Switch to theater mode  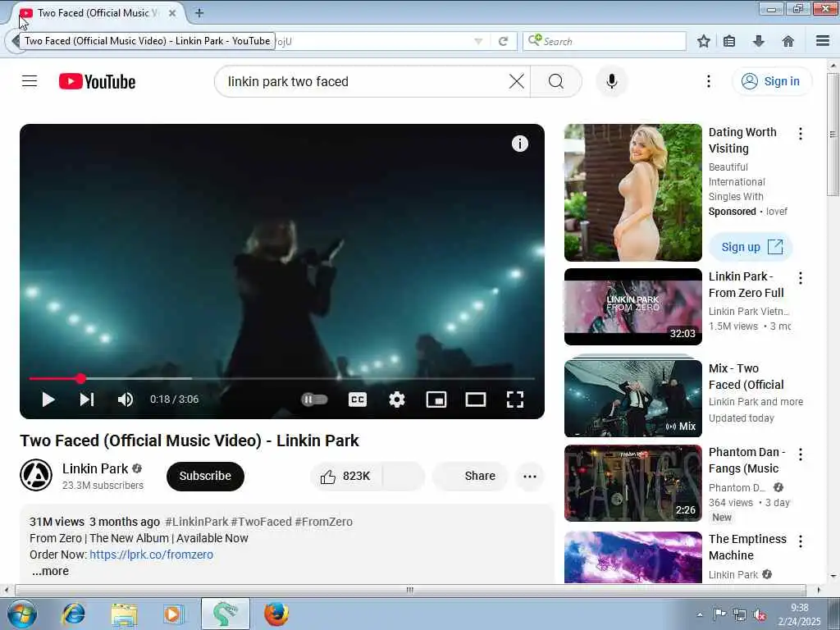pos(476,399)
